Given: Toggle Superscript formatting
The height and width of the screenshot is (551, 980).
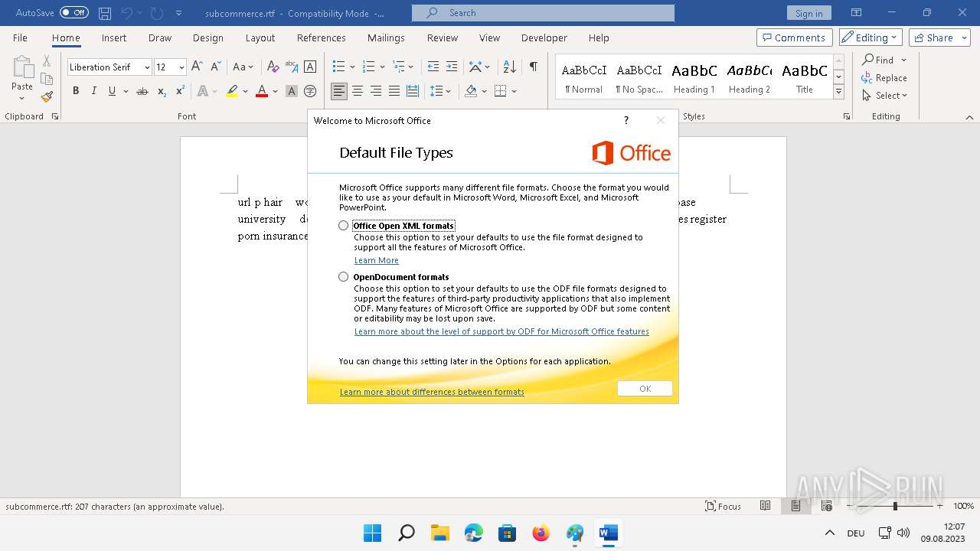Looking at the screenshot, I should pyautogui.click(x=180, y=91).
